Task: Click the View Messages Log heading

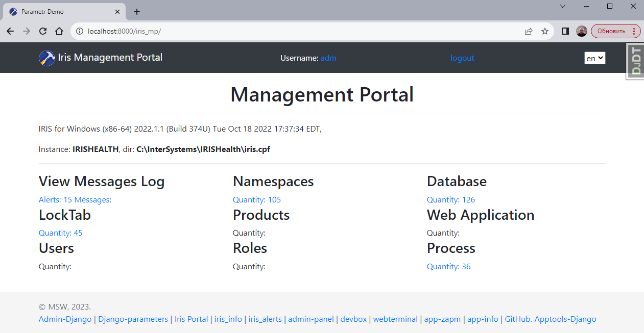Action: tap(102, 182)
